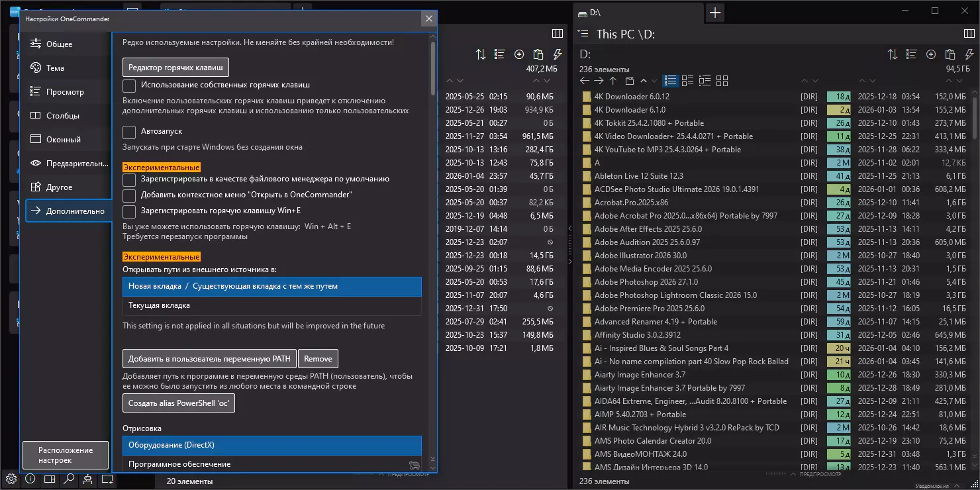Screen dimensions: 980x490
Task: Click the clipboard paste icon in the D: pane
Action: point(950,54)
